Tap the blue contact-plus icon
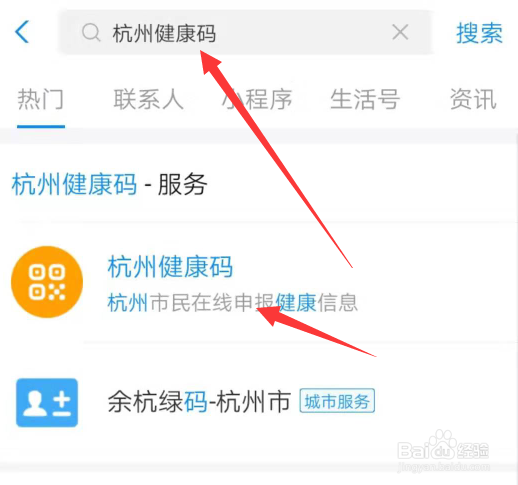Image resolution: width=518 pixels, height=485 pixels. point(47,402)
